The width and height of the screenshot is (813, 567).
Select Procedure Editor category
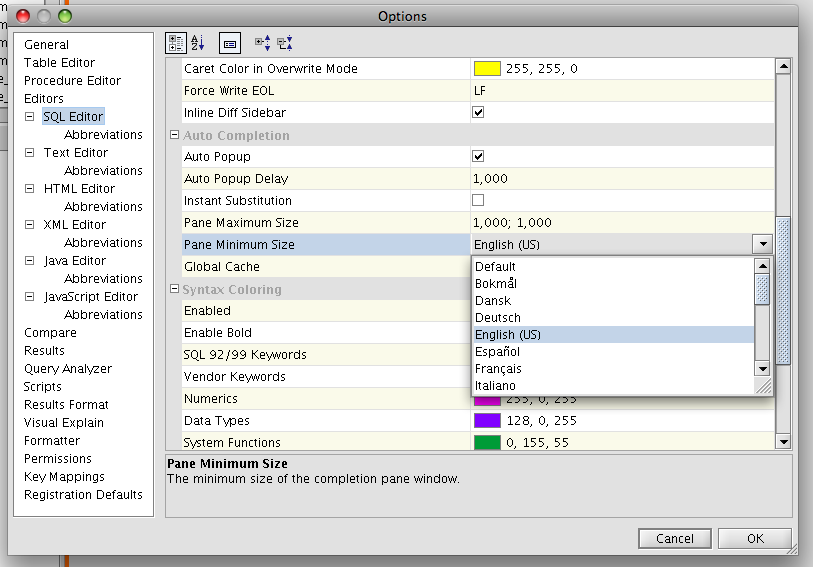coord(72,81)
